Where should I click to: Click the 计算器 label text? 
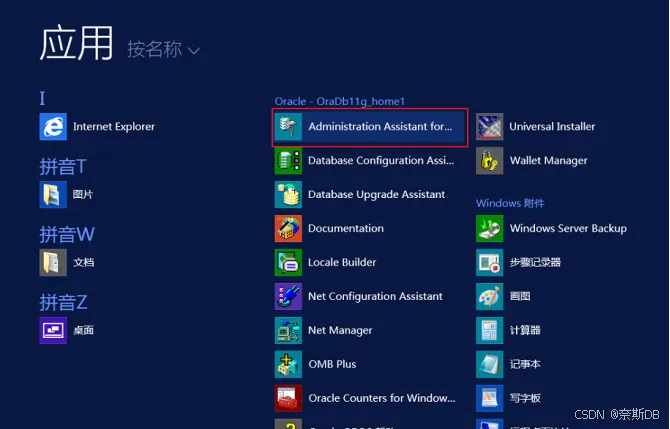[525, 330]
